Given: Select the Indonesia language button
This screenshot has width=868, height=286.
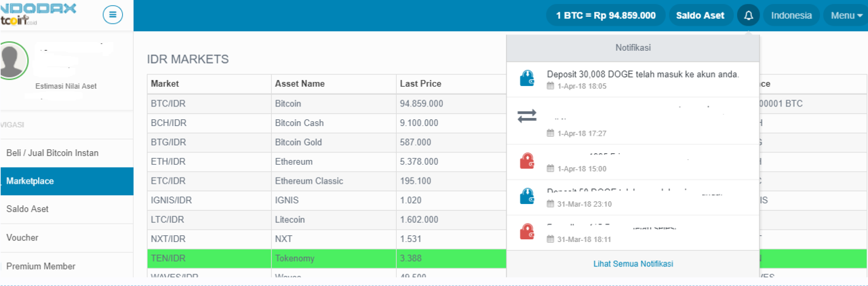Looking at the screenshot, I should point(791,16).
